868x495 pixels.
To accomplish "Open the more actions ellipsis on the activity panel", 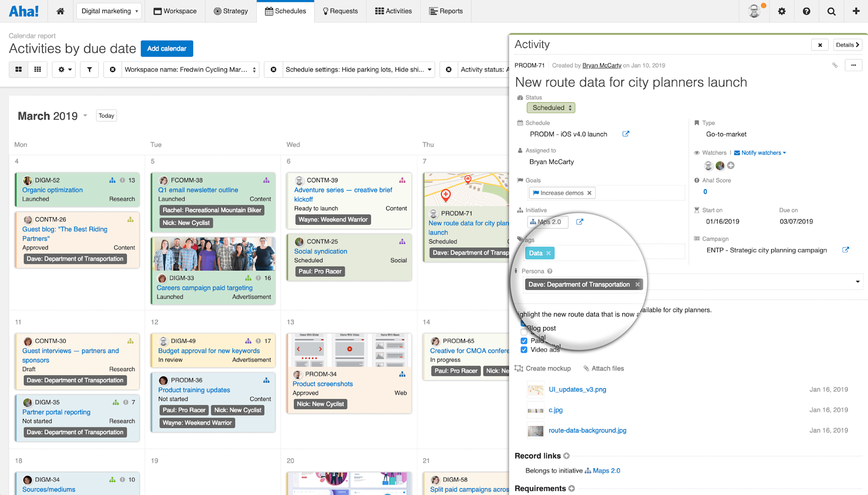I will click(854, 65).
